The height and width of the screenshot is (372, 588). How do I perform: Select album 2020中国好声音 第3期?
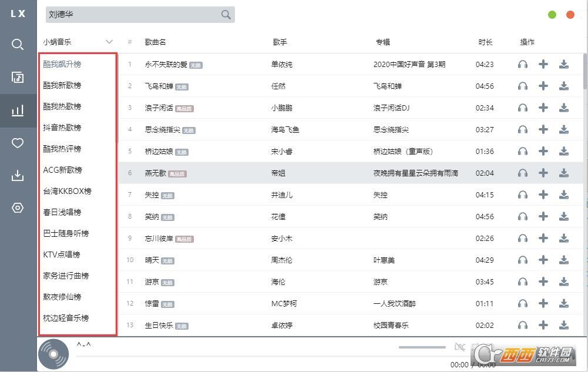(x=409, y=65)
